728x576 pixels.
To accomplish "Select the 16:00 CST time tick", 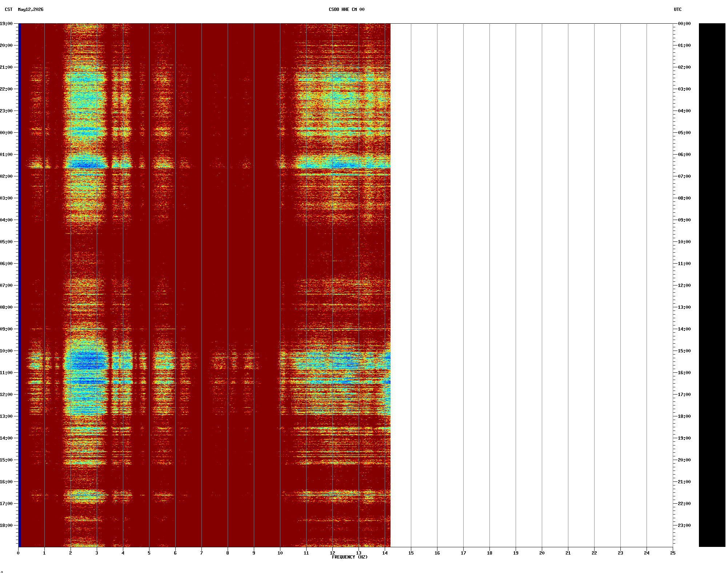I will (6, 482).
